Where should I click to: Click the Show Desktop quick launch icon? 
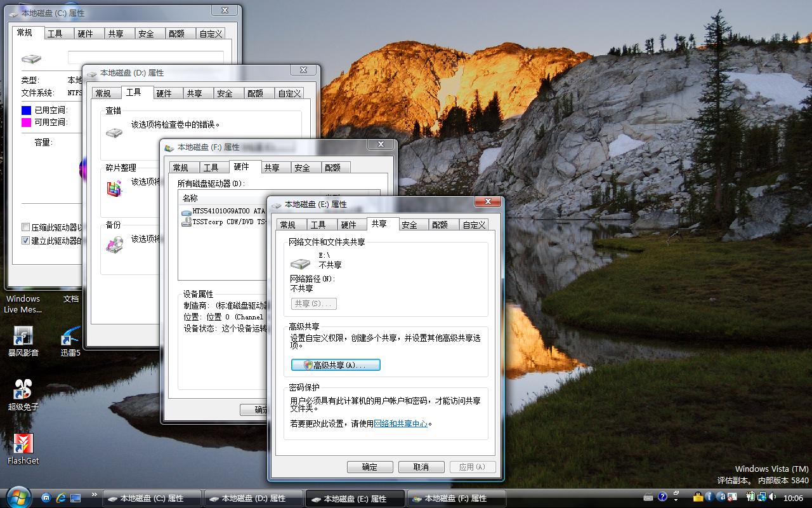click(x=75, y=498)
